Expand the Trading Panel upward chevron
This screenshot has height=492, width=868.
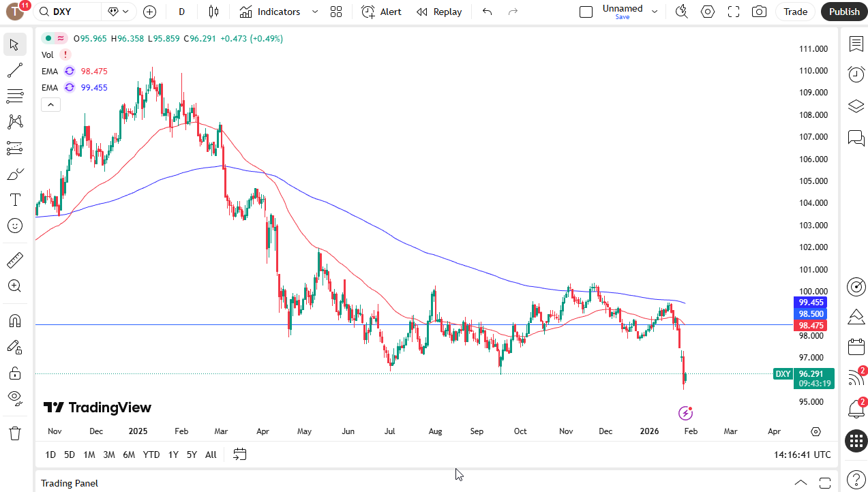click(801, 482)
